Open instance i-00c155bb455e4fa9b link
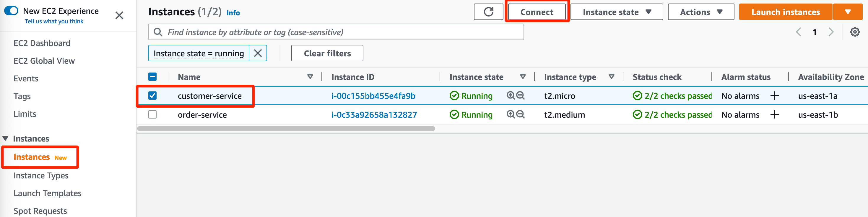This screenshot has height=217, width=868. tap(373, 96)
